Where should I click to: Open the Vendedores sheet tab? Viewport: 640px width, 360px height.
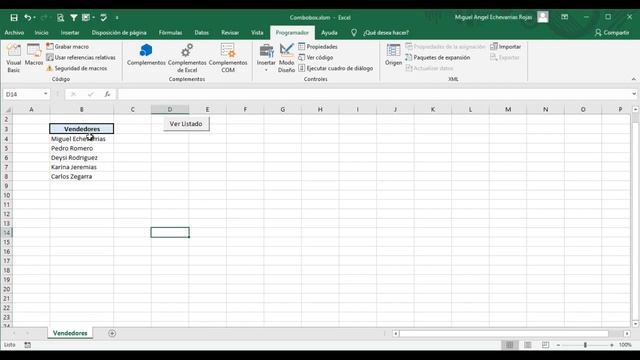(x=70, y=333)
